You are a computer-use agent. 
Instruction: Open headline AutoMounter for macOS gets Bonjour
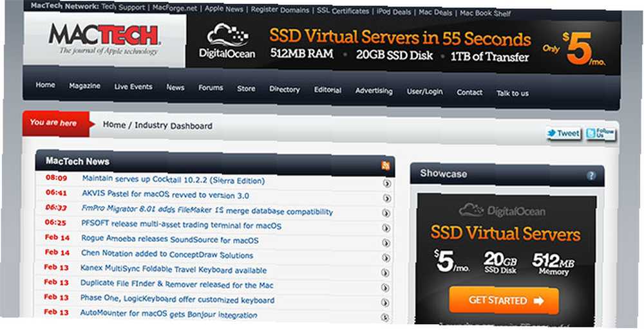pyautogui.click(x=169, y=314)
